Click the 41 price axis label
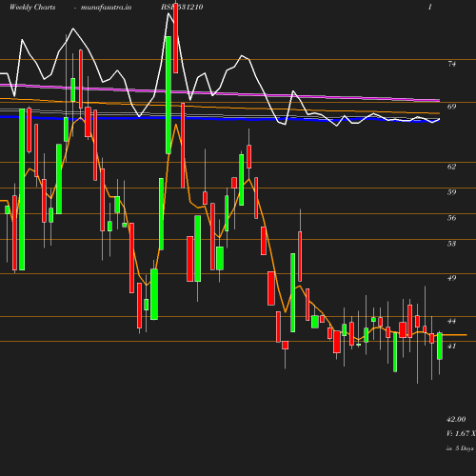The image size is (476, 476). tap(452, 346)
